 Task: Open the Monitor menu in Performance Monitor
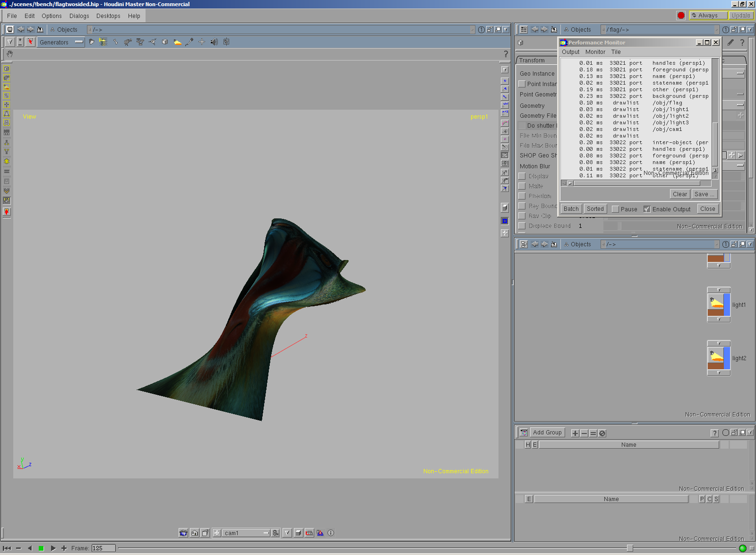click(x=595, y=52)
